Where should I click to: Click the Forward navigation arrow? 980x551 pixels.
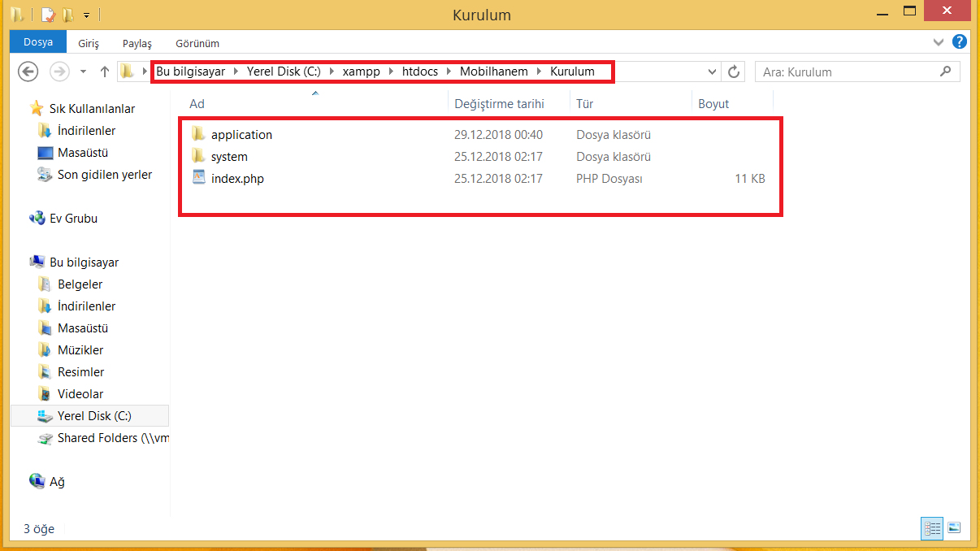pos(59,72)
